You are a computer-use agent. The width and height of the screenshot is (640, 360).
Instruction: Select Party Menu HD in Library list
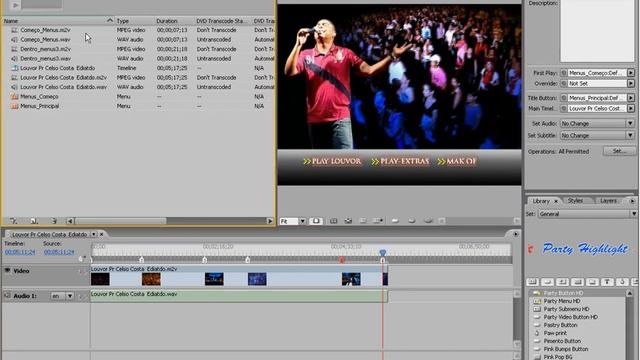click(577, 301)
